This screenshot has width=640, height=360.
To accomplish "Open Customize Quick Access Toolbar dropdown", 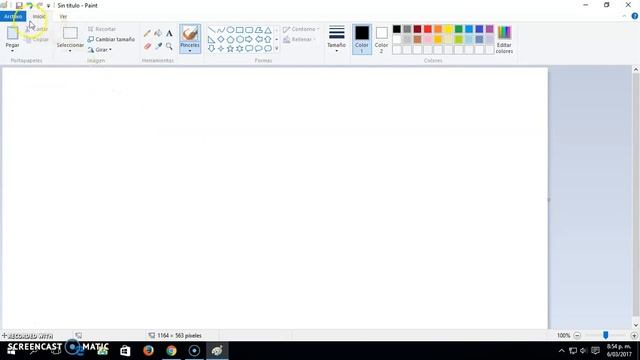I will [x=48, y=6].
